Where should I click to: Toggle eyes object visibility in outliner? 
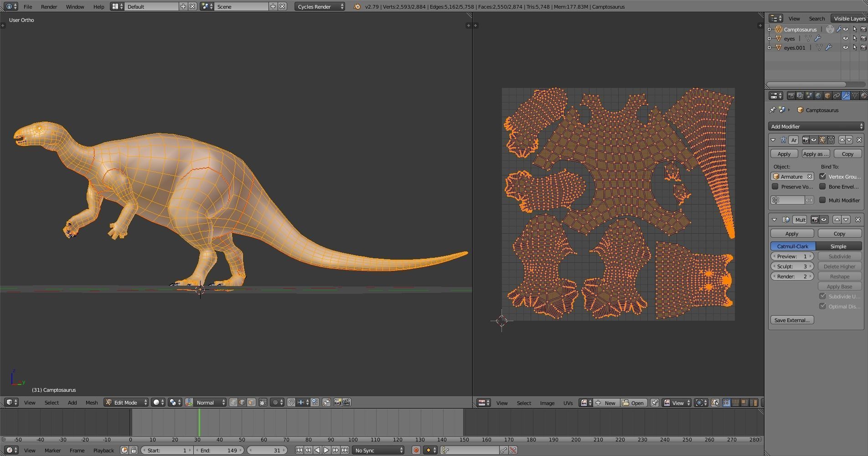pyautogui.click(x=846, y=38)
